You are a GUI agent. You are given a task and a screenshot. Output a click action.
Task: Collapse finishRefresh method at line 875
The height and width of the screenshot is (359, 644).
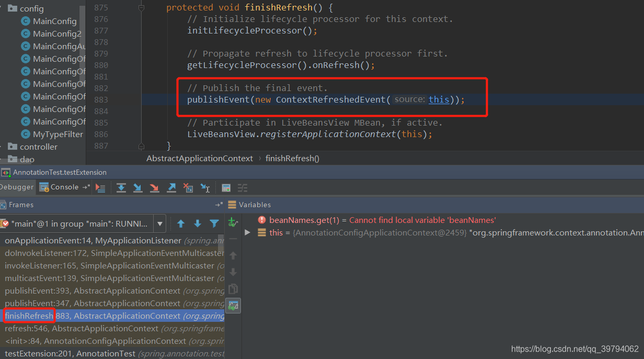(141, 8)
